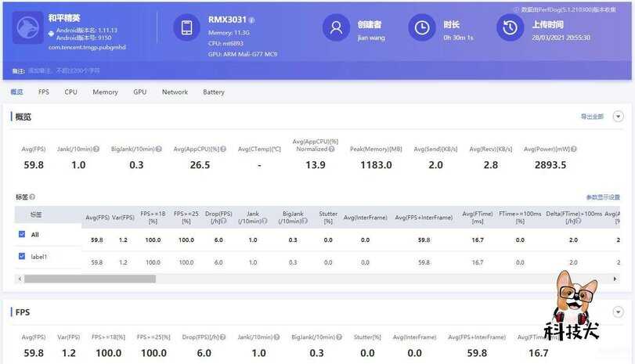The image size is (635, 364).
Task: Click the scrollbar right arrow
Action: tap(615, 279)
